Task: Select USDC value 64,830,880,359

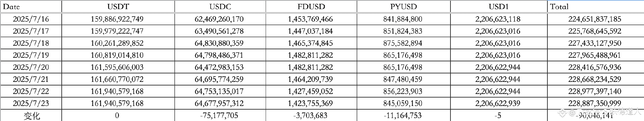Action: pyautogui.click(x=220, y=43)
